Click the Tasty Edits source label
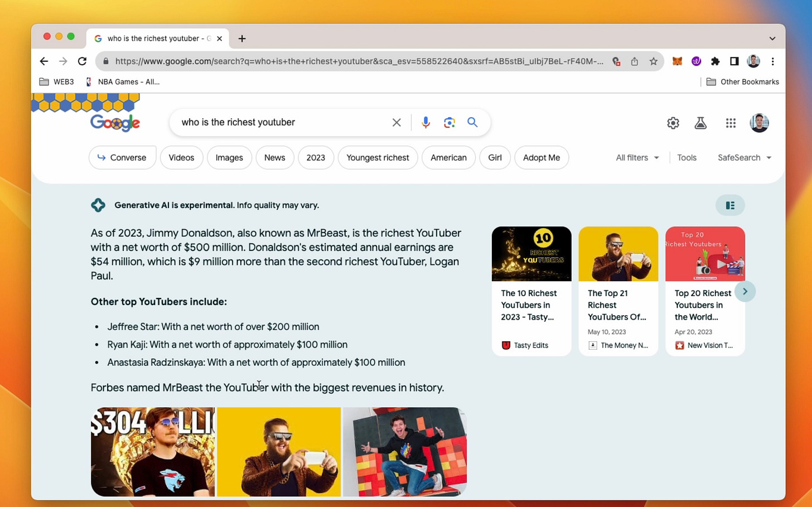 [x=525, y=345]
